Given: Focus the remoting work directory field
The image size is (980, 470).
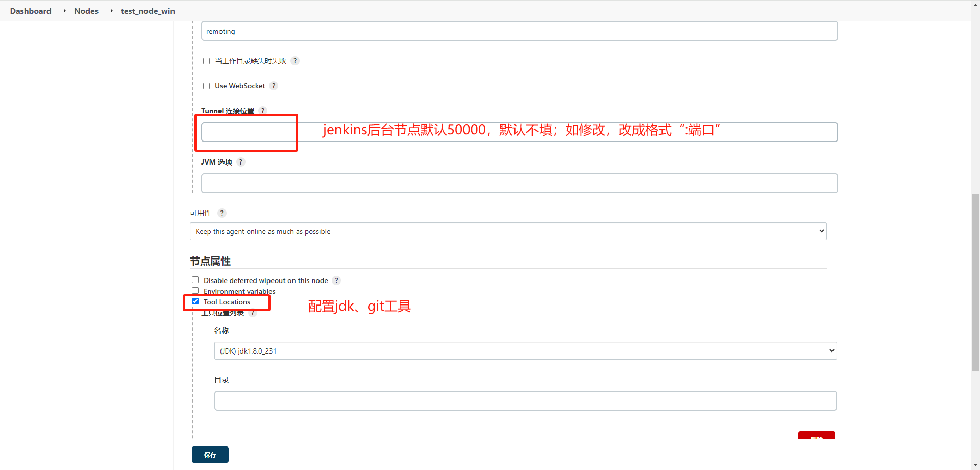Looking at the screenshot, I should pyautogui.click(x=519, y=31).
